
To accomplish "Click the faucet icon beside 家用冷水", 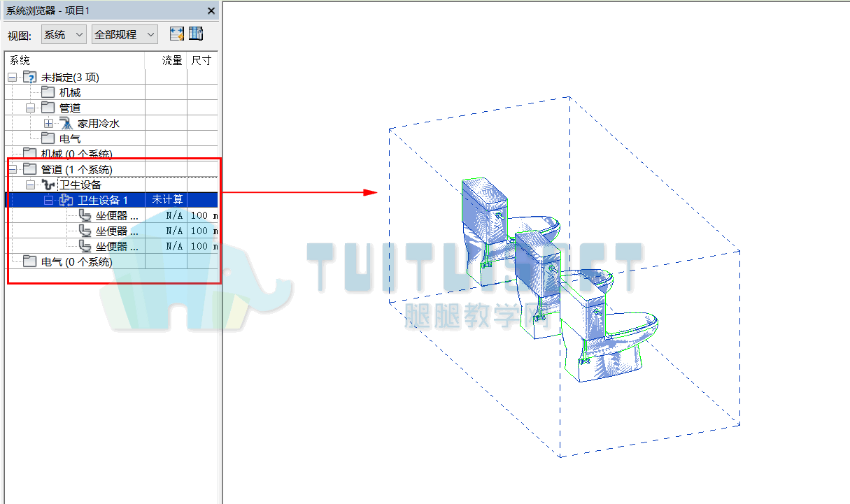I will pos(66,123).
